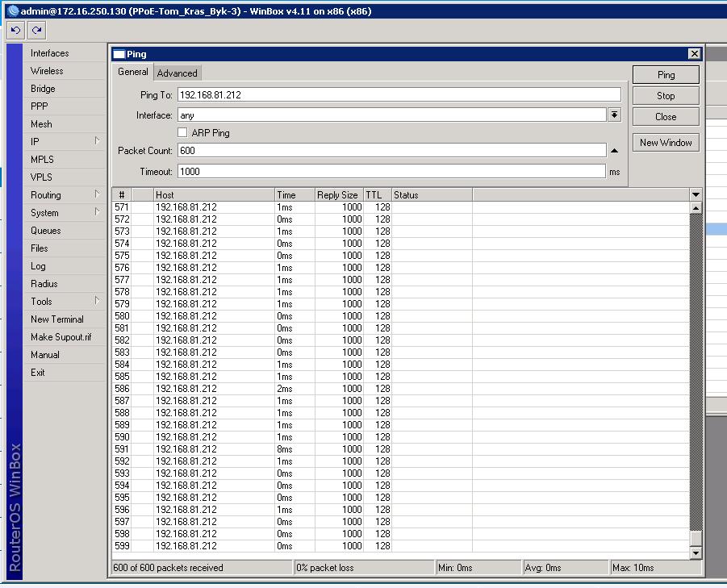Select the General tab
The image size is (727, 588).
pyautogui.click(x=133, y=72)
